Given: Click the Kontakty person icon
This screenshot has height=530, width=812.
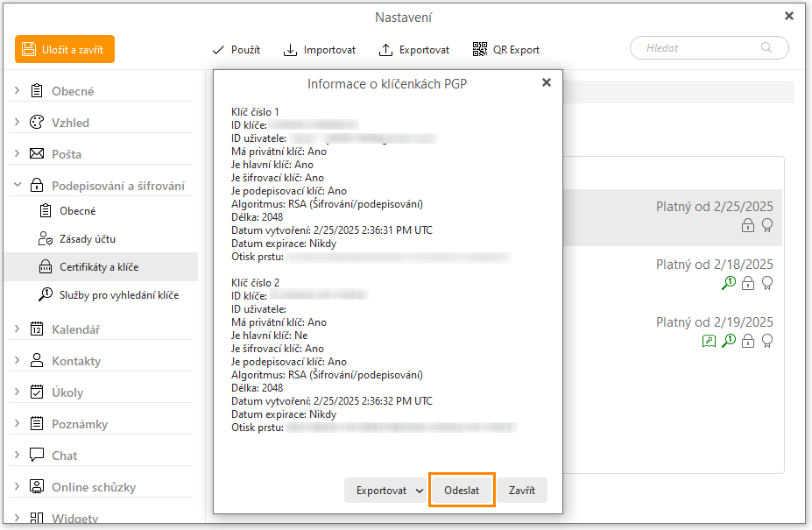Looking at the screenshot, I should 37,361.
